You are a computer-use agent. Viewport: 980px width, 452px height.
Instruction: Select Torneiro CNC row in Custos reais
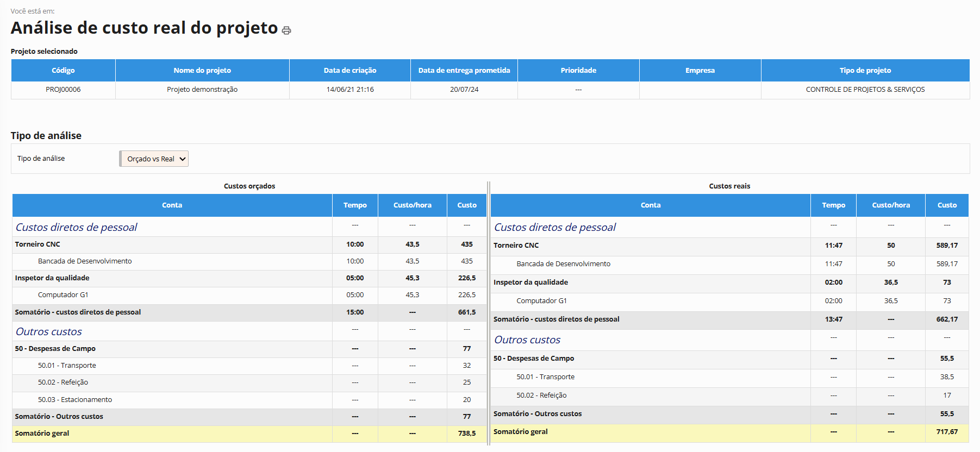click(x=516, y=246)
